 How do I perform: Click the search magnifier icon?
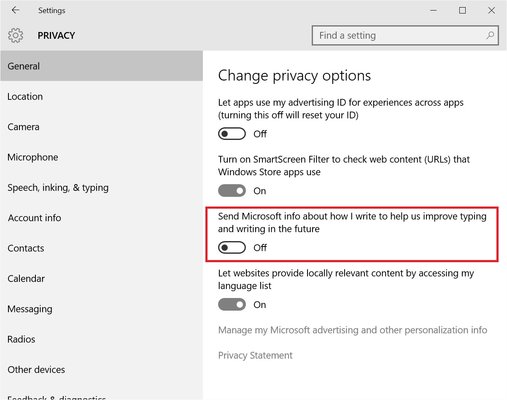pos(490,35)
